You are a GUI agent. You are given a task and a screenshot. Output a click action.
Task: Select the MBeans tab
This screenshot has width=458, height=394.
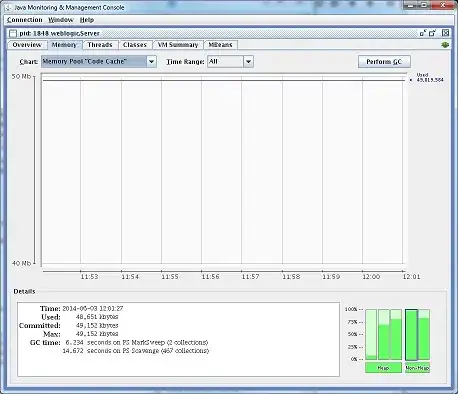pos(220,45)
